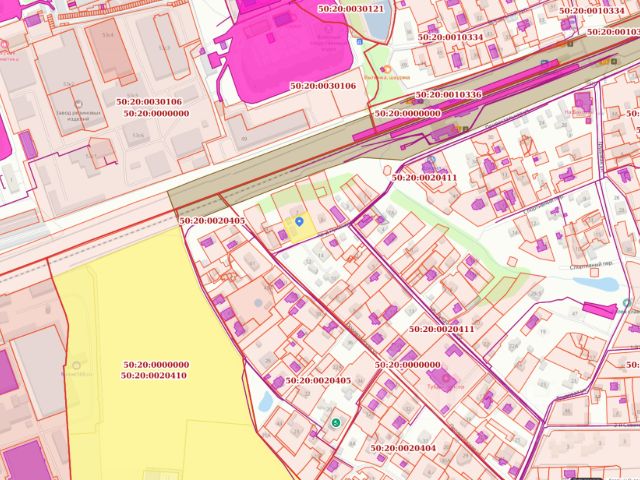
Task: Click the pink POI marker on the purple building
Action: coord(446,379)
